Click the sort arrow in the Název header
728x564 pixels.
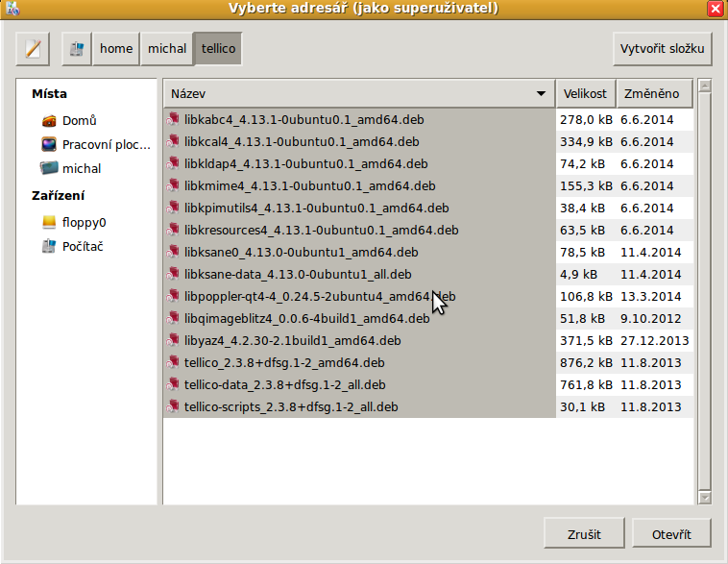(x=541, y=94)
